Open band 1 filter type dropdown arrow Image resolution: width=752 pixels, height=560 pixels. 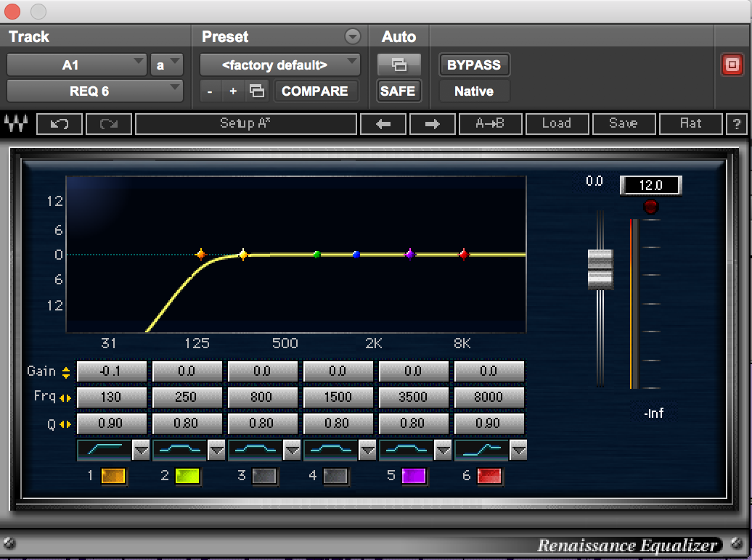[141, 450]
